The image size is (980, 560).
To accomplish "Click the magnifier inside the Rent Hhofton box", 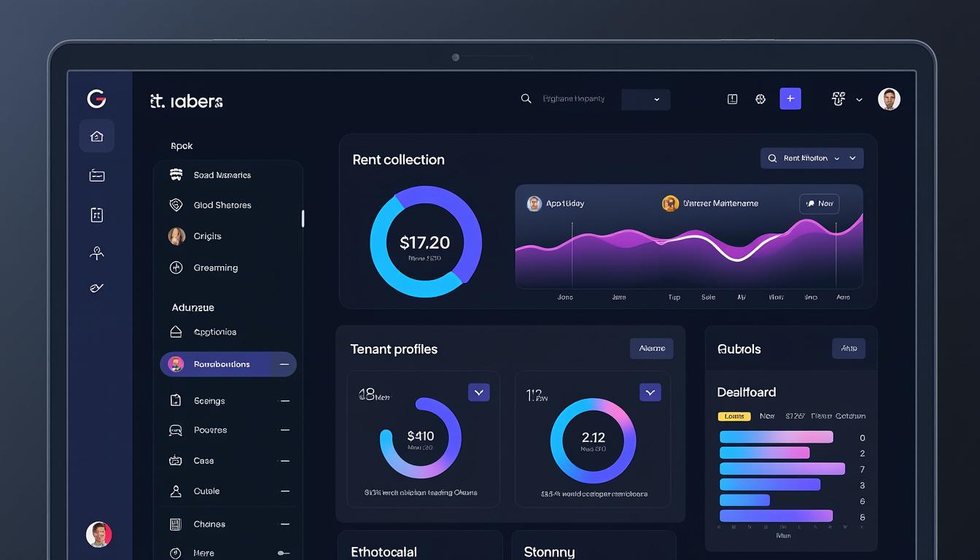I will point(772,158).
